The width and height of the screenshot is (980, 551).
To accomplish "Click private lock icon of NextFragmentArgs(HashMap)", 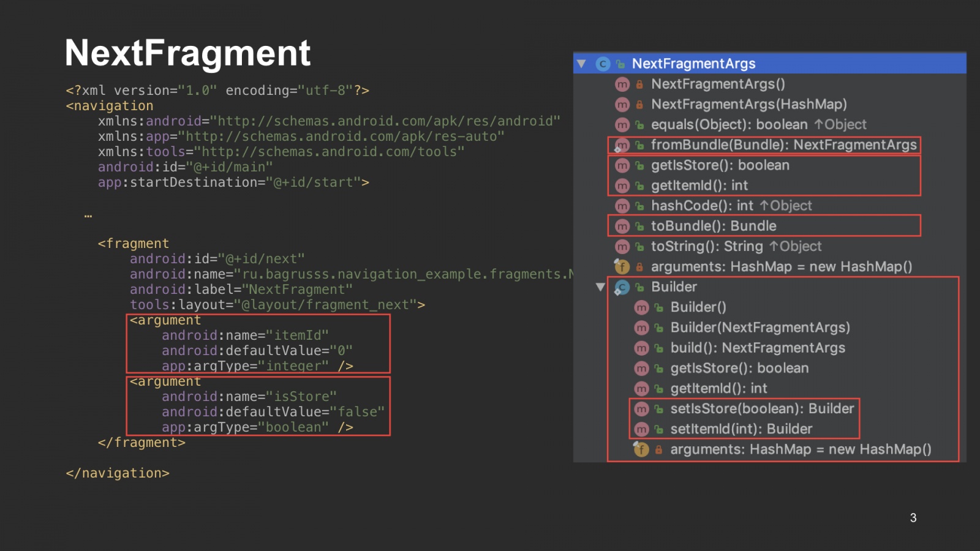I will (639, 105).
